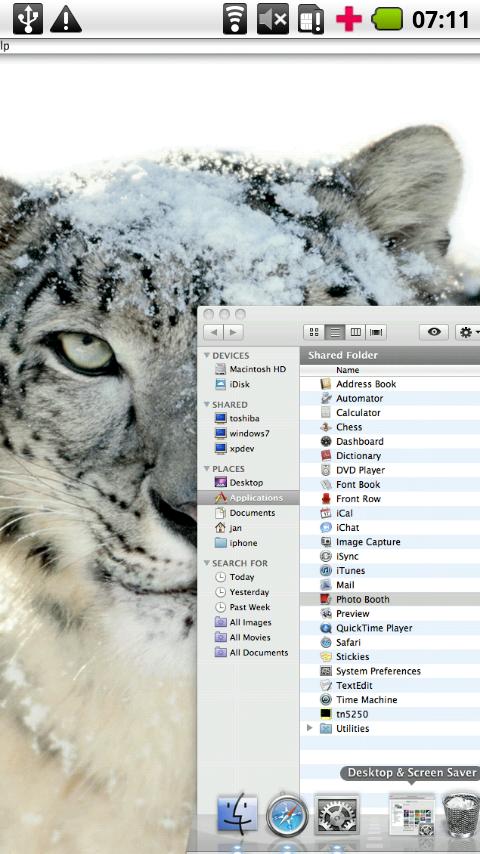Select Automator in list
Image resolution: width=480 pixels, height=854 pixels.
click(x=390, y=398)
